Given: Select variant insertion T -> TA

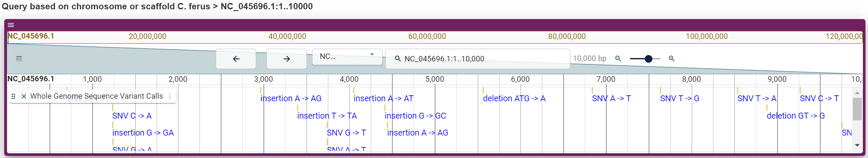Looking at the screenshot, I should pos(327,116).
